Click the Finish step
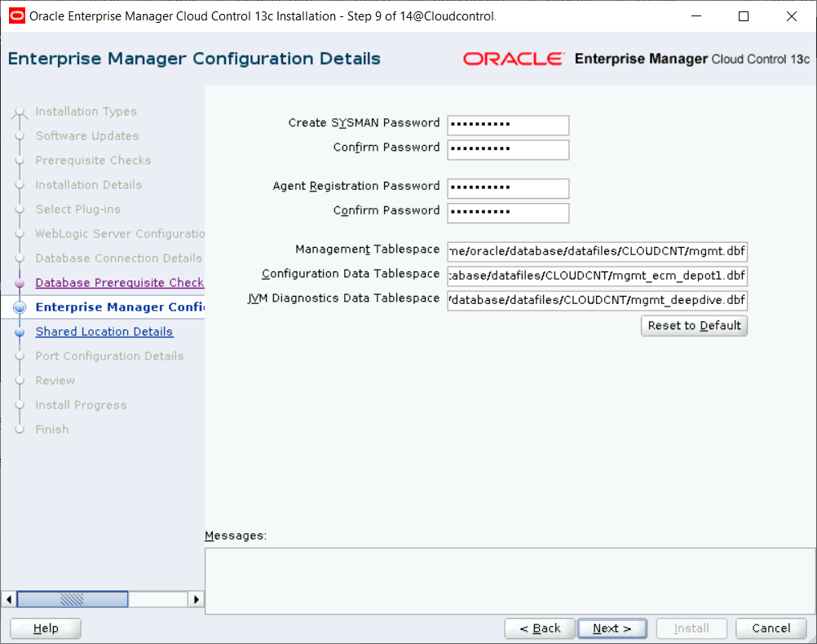 (x=52, y=430)
